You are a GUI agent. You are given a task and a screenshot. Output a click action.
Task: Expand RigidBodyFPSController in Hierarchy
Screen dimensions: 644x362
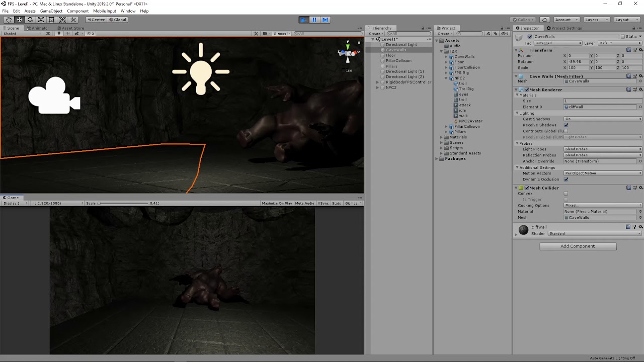(x=378, y=82)
